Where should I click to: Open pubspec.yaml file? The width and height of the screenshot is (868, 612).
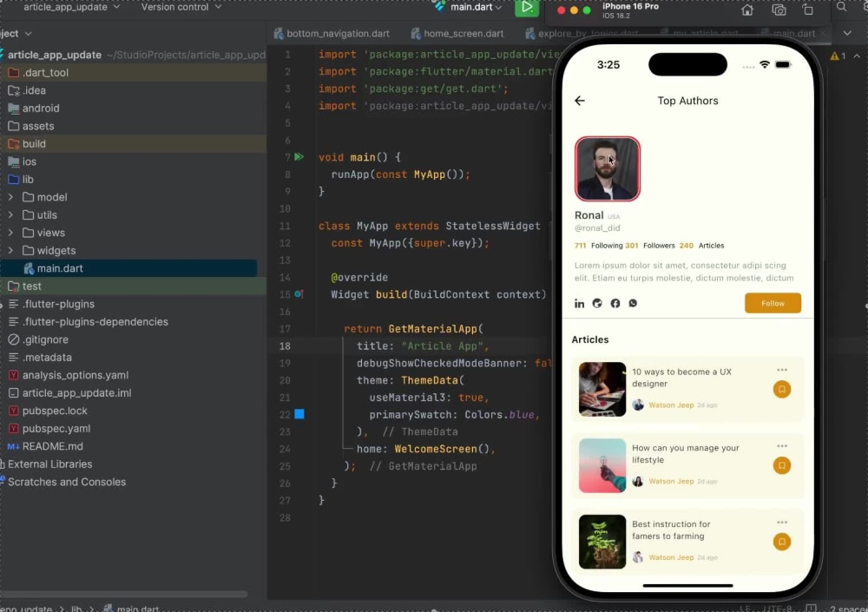pos(56,429)
